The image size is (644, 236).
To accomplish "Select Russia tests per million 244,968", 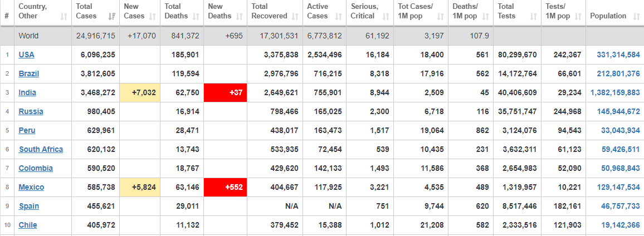I will pos(568,111).
